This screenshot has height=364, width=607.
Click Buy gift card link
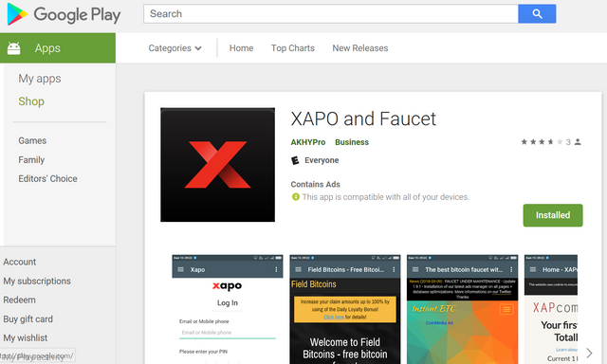coord(28,319)
